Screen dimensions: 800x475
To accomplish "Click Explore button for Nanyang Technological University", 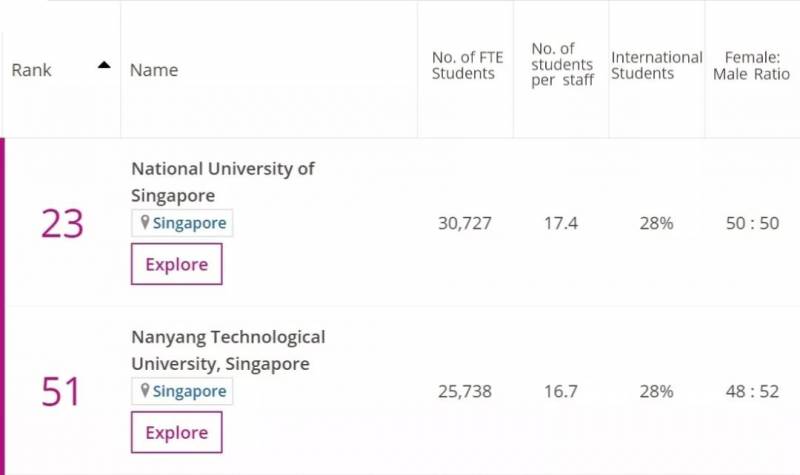I will click(177, 432).
